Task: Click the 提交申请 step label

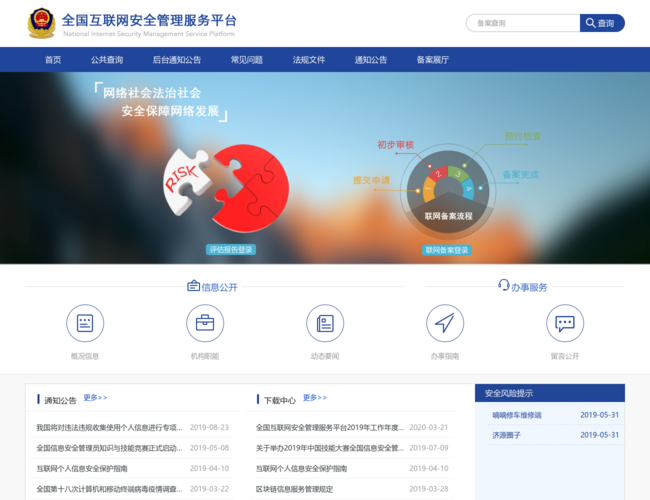Action: pyautogui.click(x=371, y=180)
